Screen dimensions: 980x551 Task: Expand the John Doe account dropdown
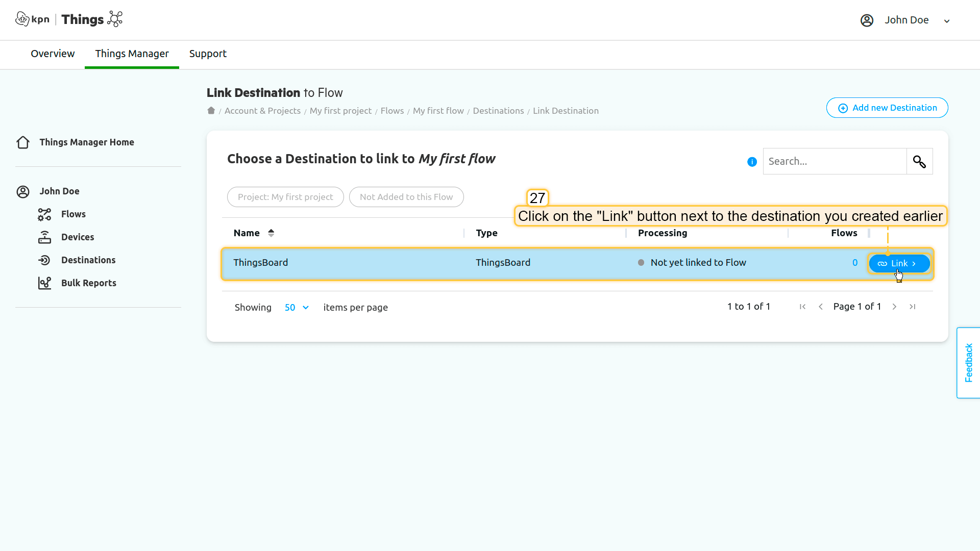point(946,21)
